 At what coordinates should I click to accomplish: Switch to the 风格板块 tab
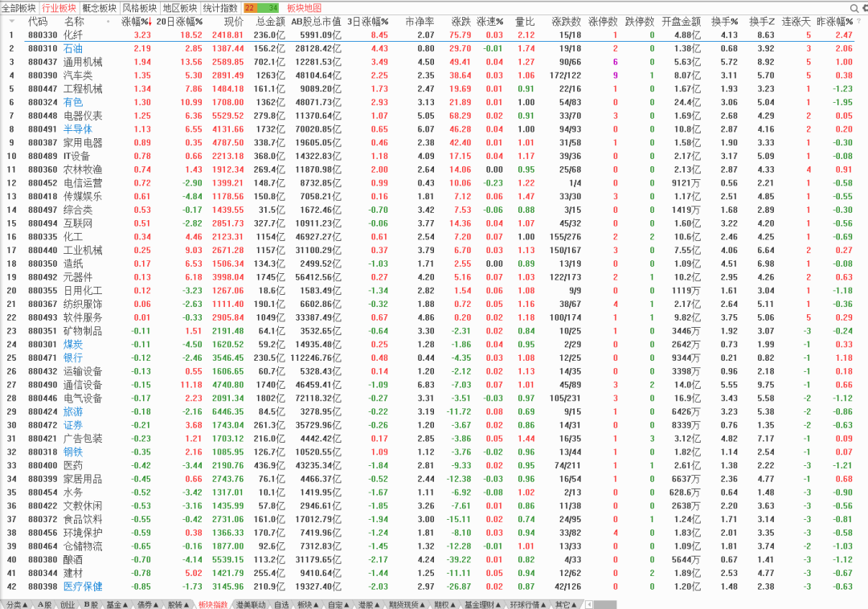(x=140, y=8)
